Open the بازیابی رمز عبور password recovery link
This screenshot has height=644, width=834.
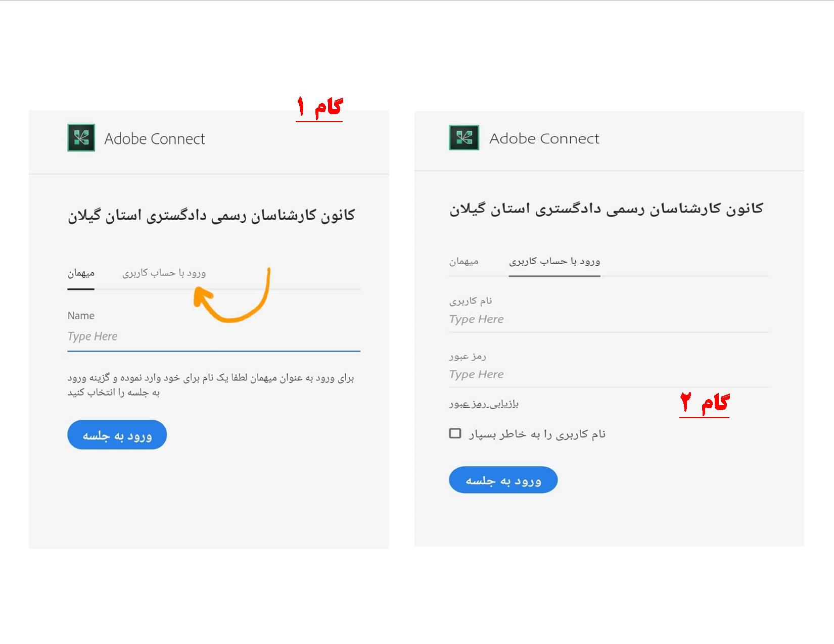point(484,404)
